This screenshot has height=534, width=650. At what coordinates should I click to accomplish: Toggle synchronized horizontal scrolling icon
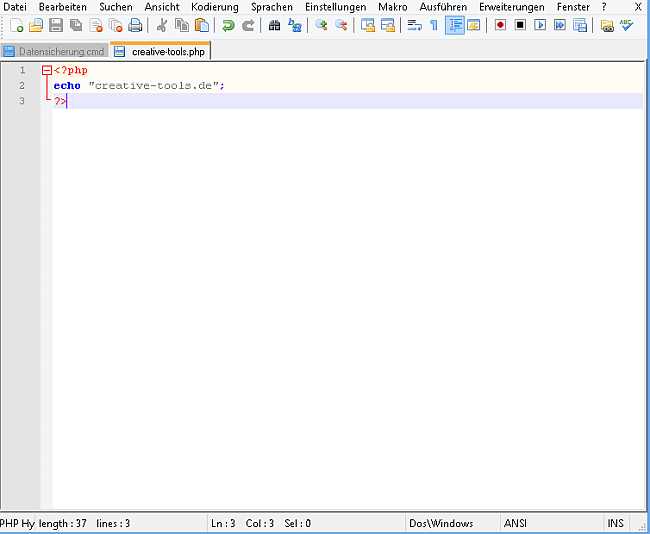pos(388,25)
